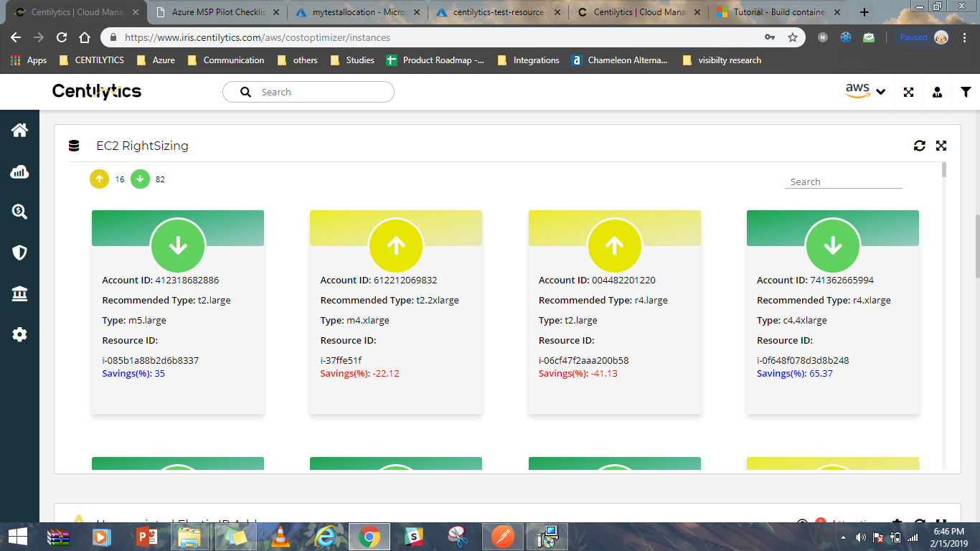Go to browser home page

coord(85,37)
